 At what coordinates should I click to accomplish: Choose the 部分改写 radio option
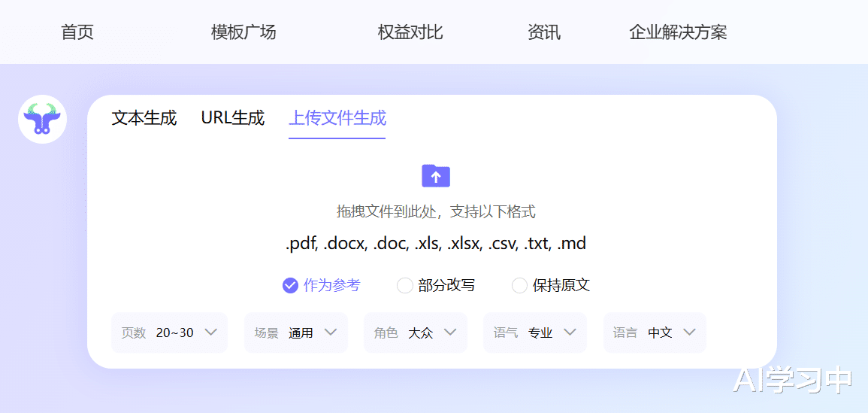(436, 286)
